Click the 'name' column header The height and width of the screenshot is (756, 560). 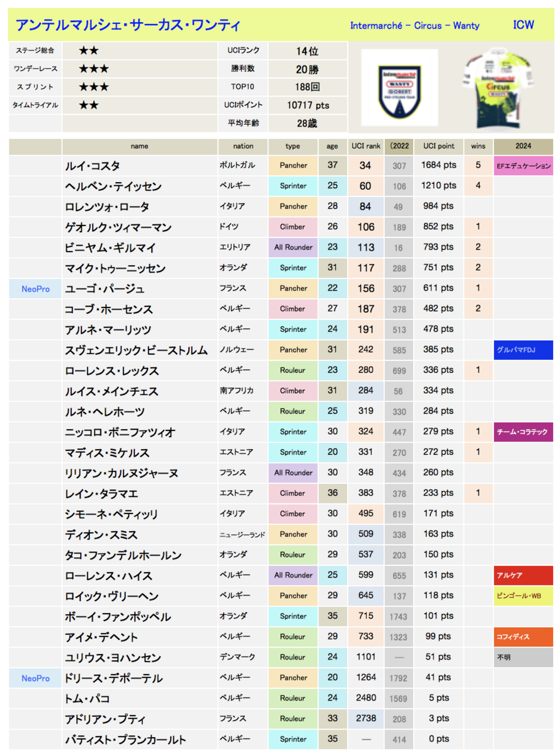coord(140,146)
